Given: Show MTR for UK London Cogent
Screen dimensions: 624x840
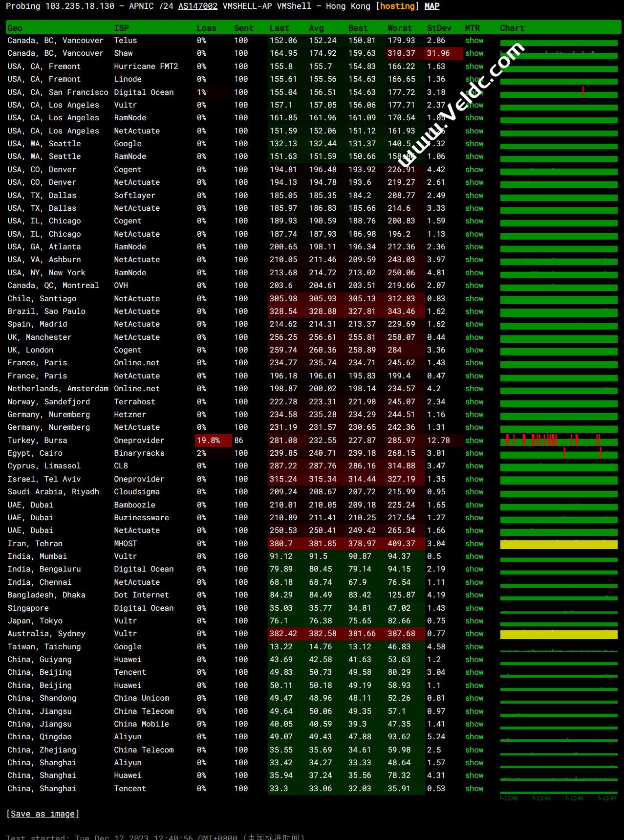Looking at the screenshot, I should click(x=474, y=350).
